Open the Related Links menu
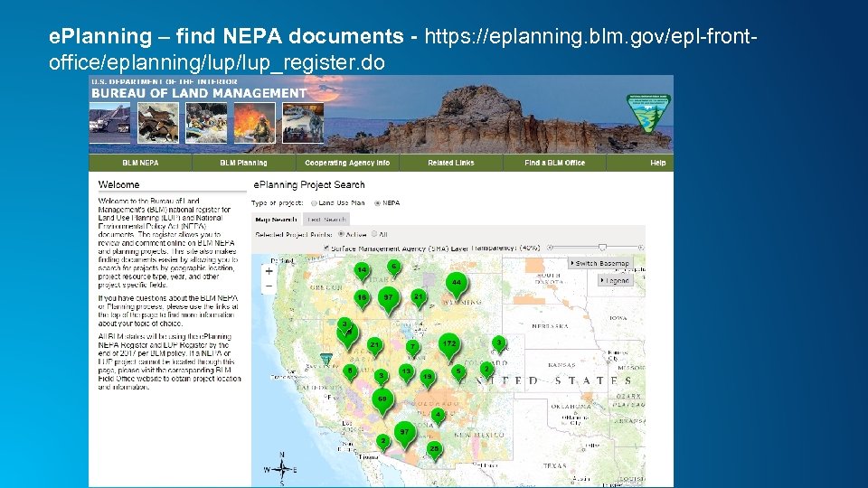Viewport: 868px width, 488px height. click(x=450, y=163)
